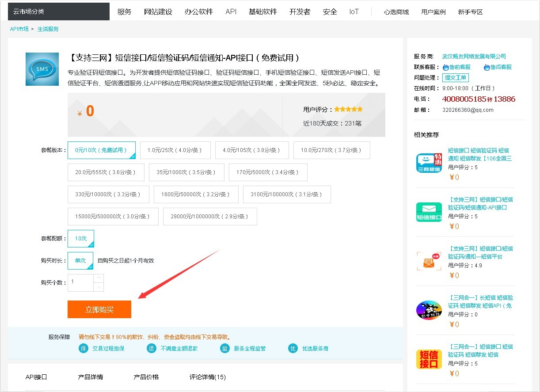Open 通知—短信平台 recommendation title

pyautogui.click(x=481, y=252)
